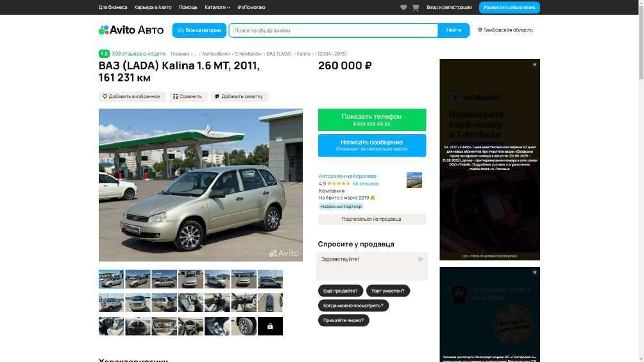
Task: Open Карьера в Авито link
Action: click(x=153, y=8)
